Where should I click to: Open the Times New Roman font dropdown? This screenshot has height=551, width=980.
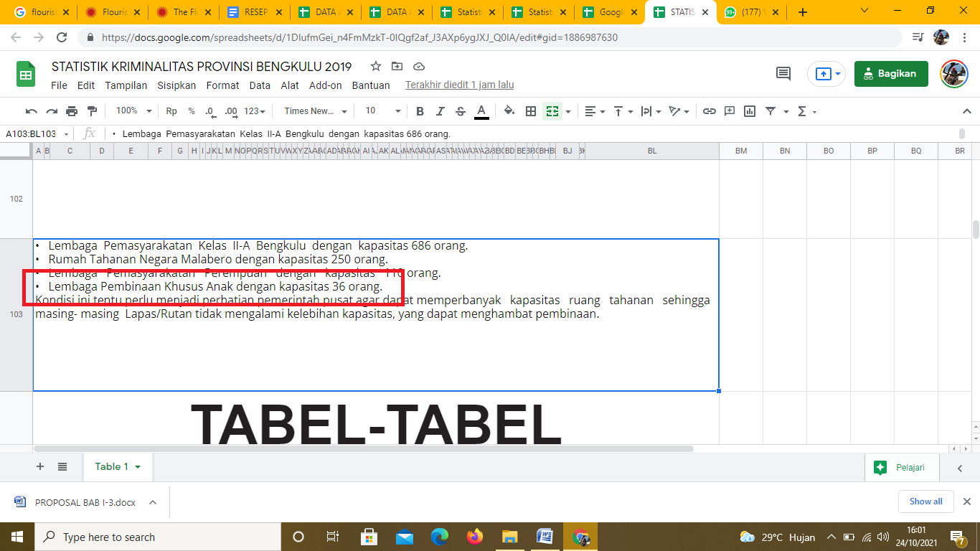(x=315, y=111)
